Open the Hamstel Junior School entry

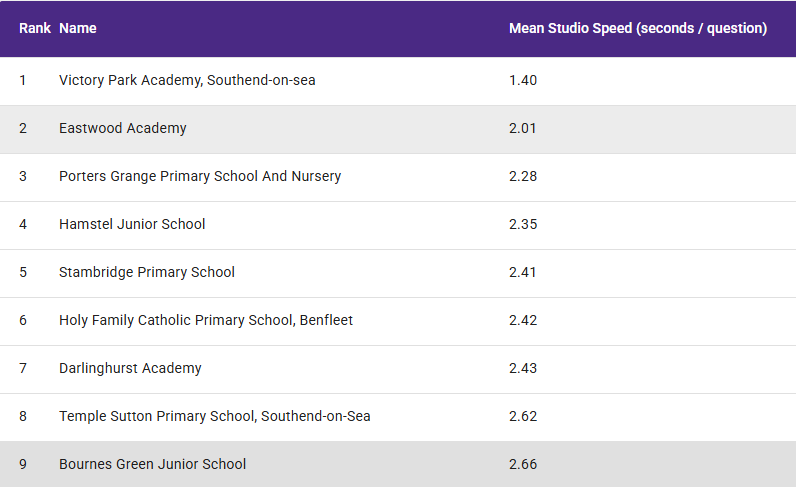(x=398, y=225)
